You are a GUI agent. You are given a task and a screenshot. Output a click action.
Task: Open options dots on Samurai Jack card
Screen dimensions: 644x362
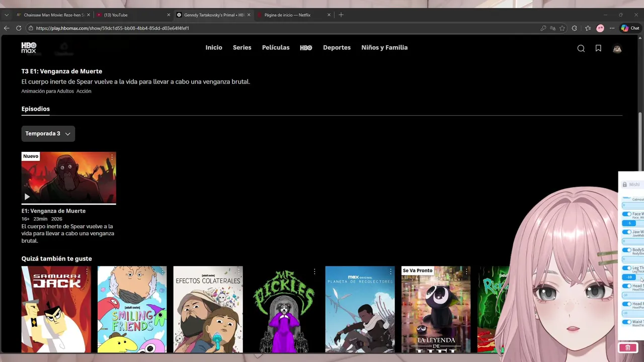pos(87,271)
